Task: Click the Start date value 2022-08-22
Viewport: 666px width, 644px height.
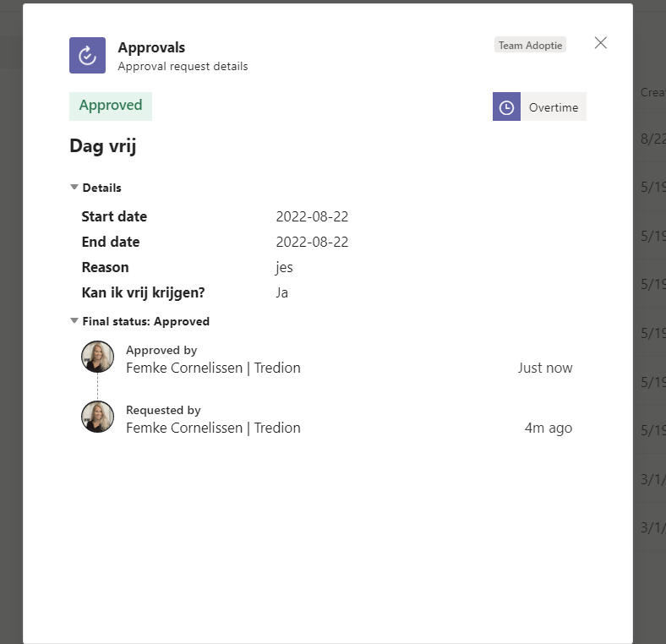Action: click(x=312, y=216)
